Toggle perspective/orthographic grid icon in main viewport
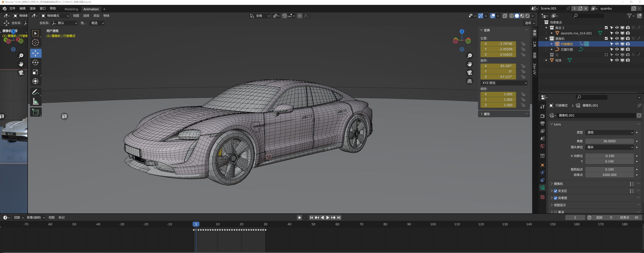 click(x=470, y=81)
